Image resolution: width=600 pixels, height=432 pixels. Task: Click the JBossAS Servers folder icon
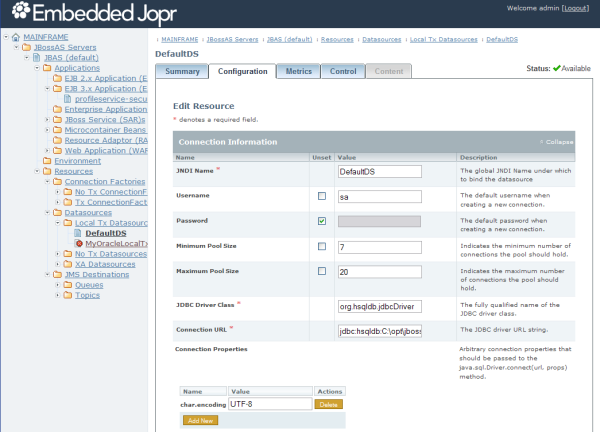[x=26, y=47]
